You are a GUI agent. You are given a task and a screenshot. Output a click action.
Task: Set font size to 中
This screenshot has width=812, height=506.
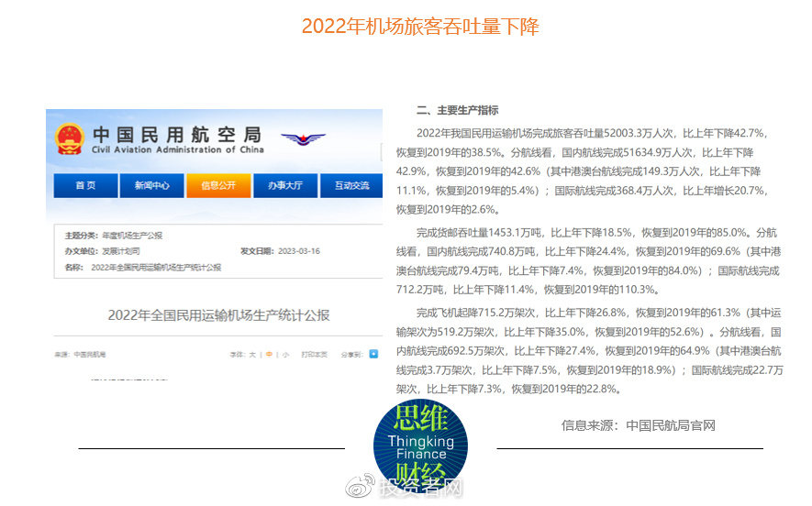click(269, 355)
